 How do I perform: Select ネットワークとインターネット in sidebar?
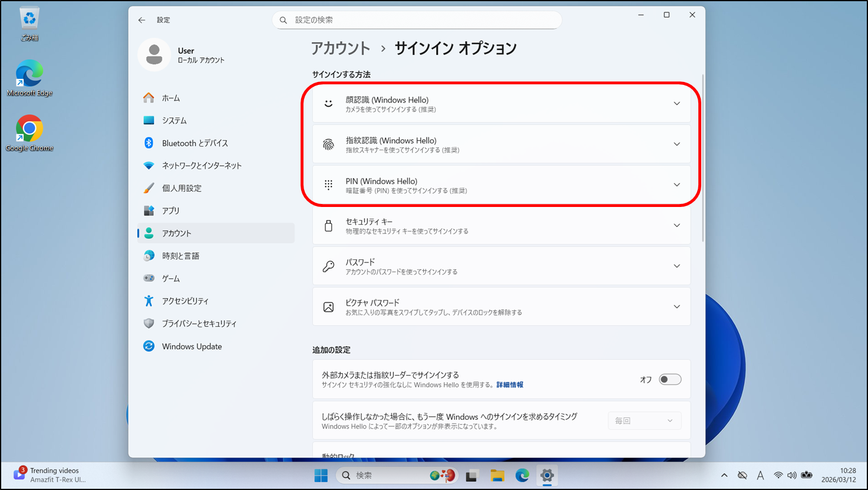216,166
